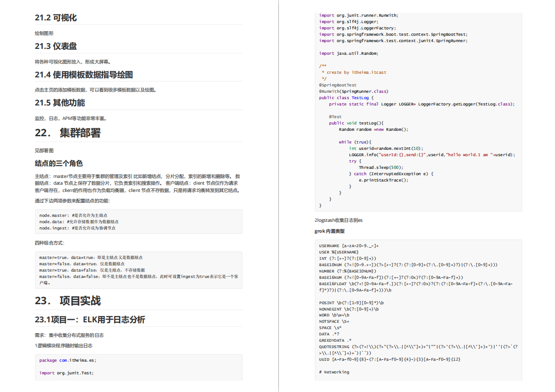Click the line "NOTSPACE \S+"
Viewport: 555px width, 392px height.
pos(334,322)
